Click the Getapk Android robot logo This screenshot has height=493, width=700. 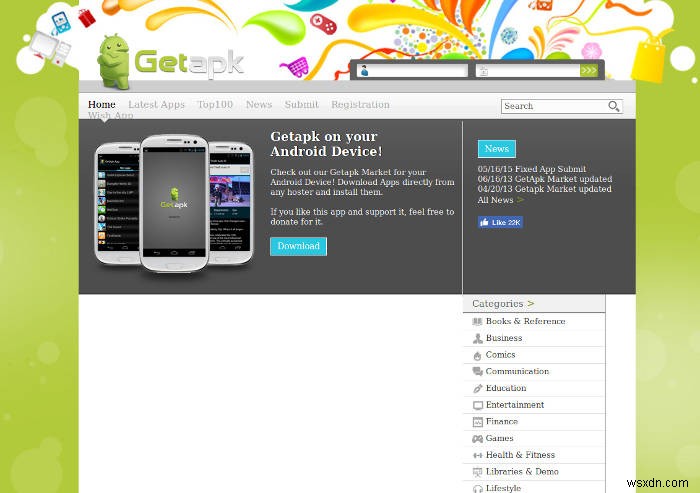coord(114,62)
